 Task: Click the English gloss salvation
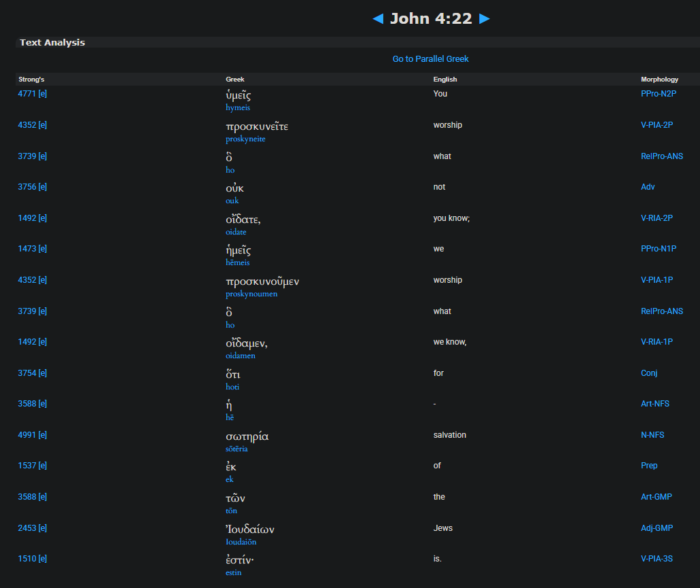449,435
